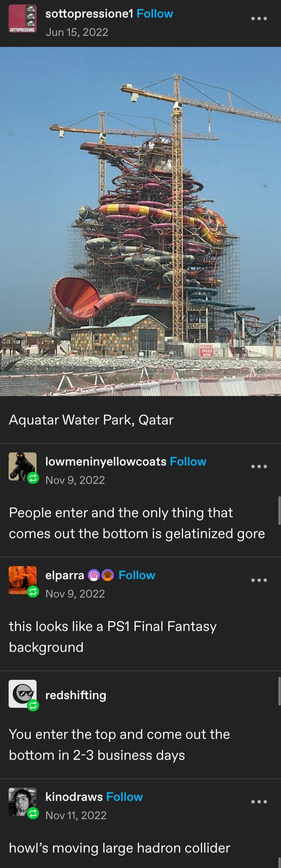Viewport: 281px width, 868px height.
Task: Follow sottopressione1
Action: coord(155,14)
